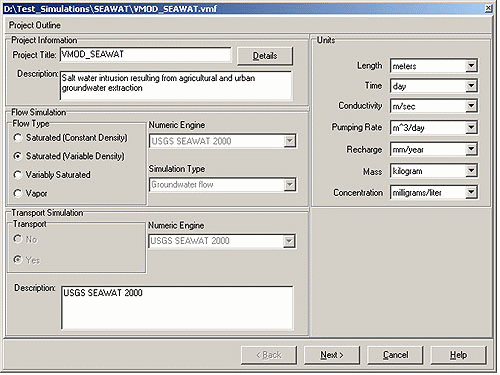Viewport: 500px width, 375px height.
Task: Cancel the project outline dialog
Action: pos(395,355)
